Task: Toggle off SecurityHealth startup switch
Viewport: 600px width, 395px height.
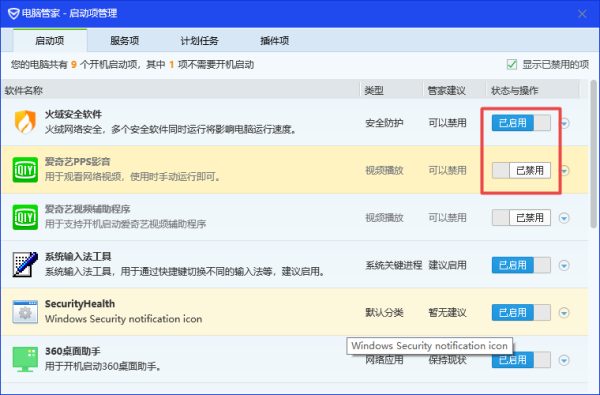Action: 521,313
